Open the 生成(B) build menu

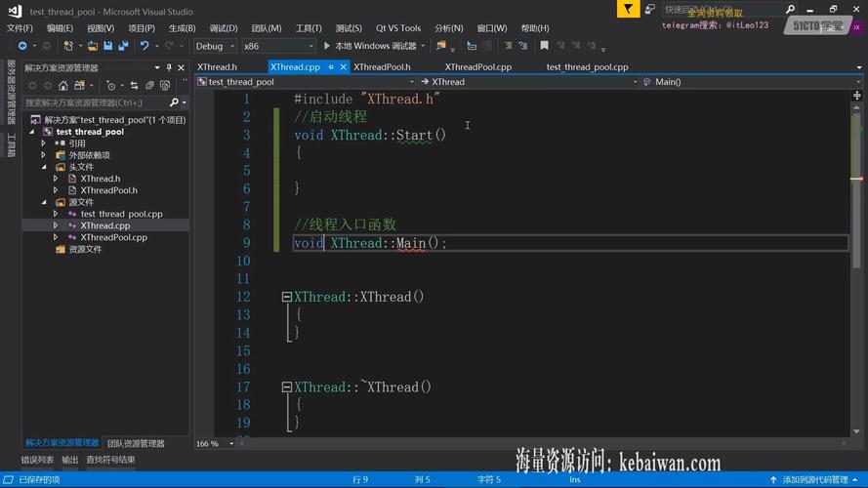pyautogui.click(x=183, y=27)
